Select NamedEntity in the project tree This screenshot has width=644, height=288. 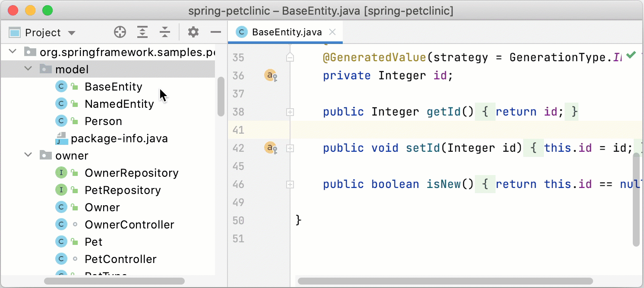(x=119, y=103)
